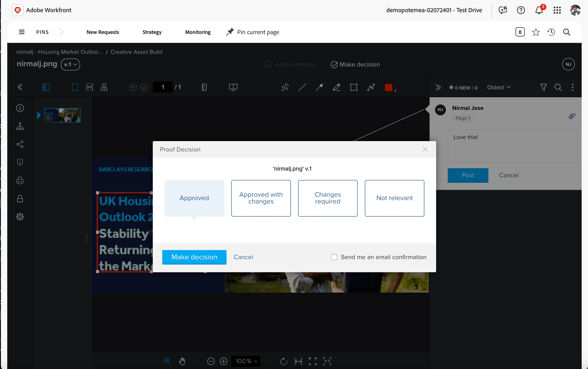
Task: Open the share icon in left sidebar
Action: (x=20, y=144)
